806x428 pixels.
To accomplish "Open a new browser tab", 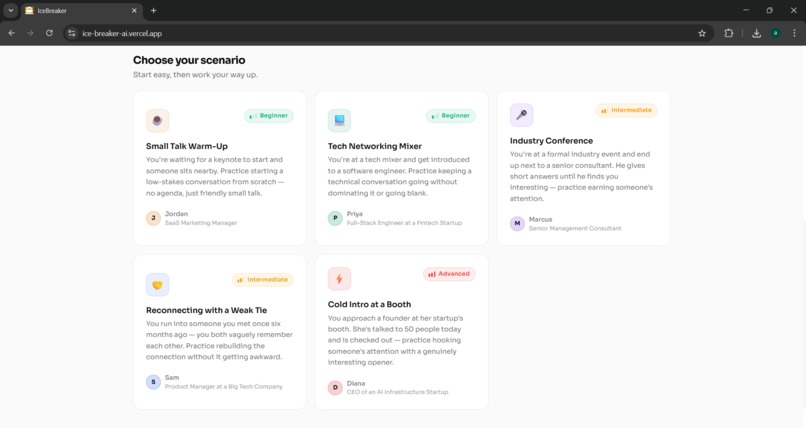I will 153,10.
